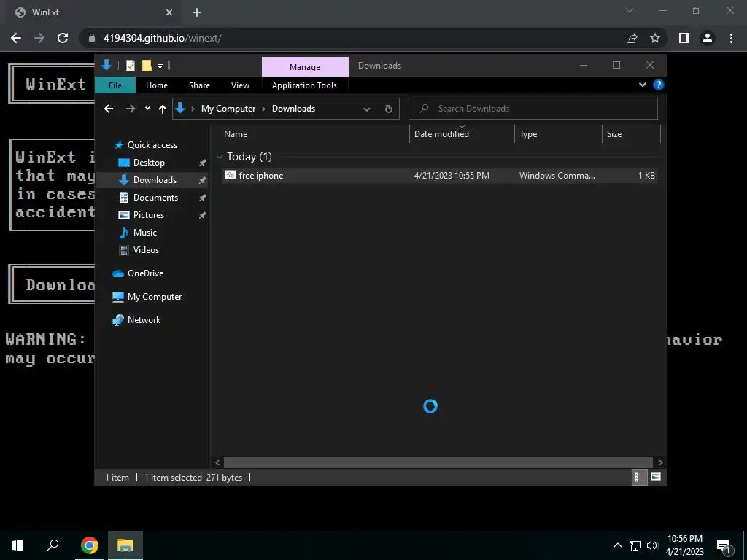Open Chrome tab search chevron
The image size is (747, 560).
coord(630,10)
